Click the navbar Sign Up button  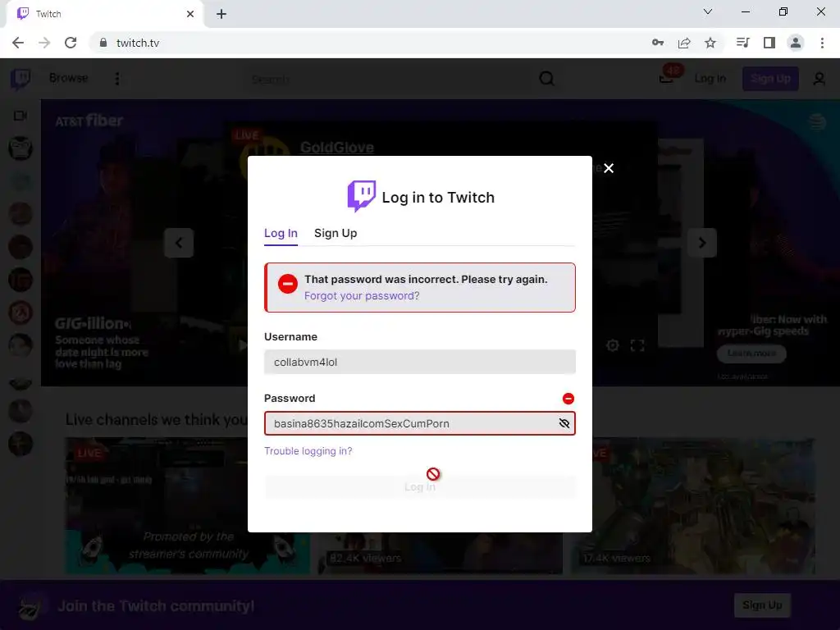pos(770,79)
